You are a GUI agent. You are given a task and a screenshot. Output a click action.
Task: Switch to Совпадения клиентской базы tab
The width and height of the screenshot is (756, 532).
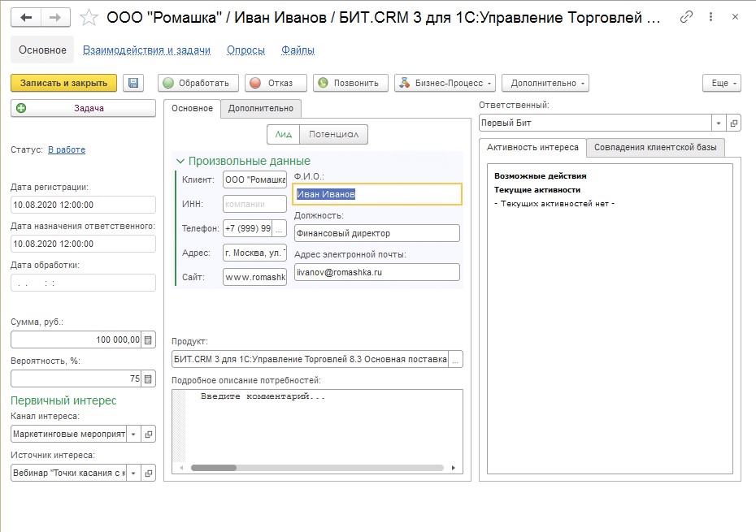click(655, 147)
